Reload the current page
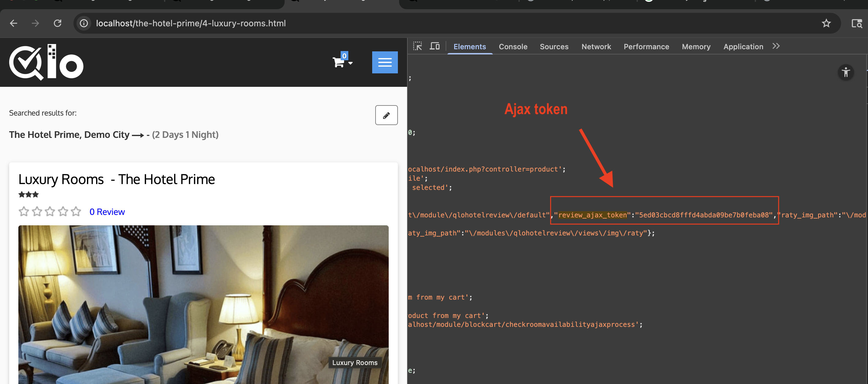Screen dimensions: 868x384 coord(58,23)
